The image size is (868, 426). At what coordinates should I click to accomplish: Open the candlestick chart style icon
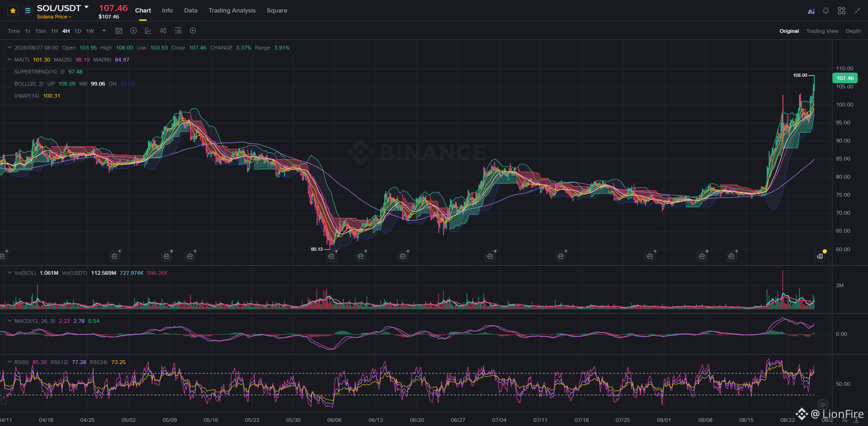(163, 31)
